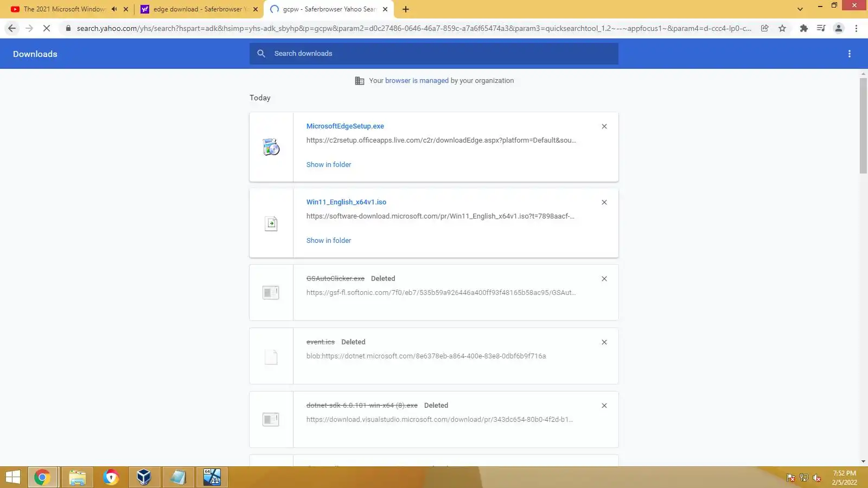Click the softonic GSAutoClicker source URL
The height and width of the screenshot is (488, 868).
click(441, 293)
